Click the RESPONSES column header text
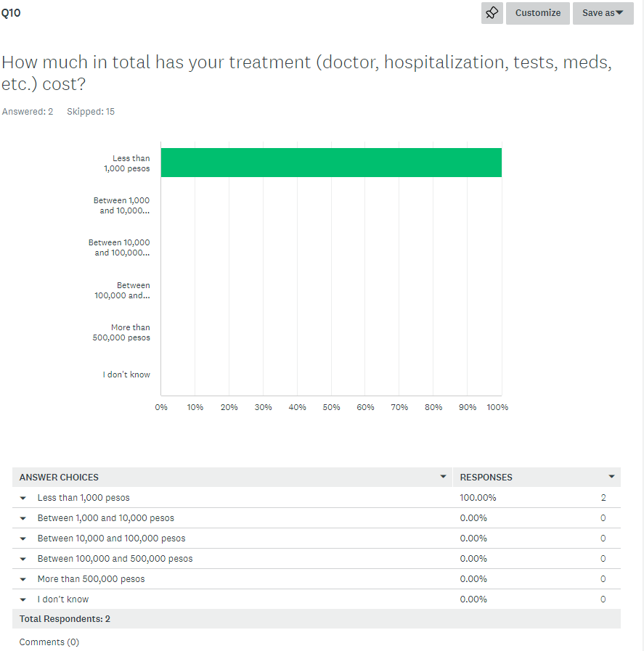 486,478
